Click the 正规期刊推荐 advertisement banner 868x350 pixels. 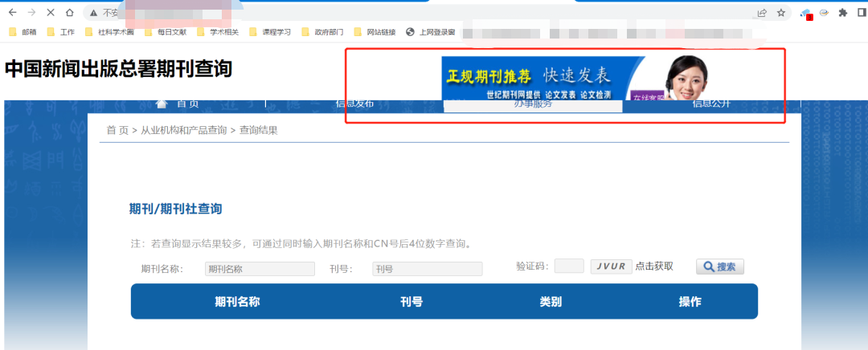click(x=575, y=78)
